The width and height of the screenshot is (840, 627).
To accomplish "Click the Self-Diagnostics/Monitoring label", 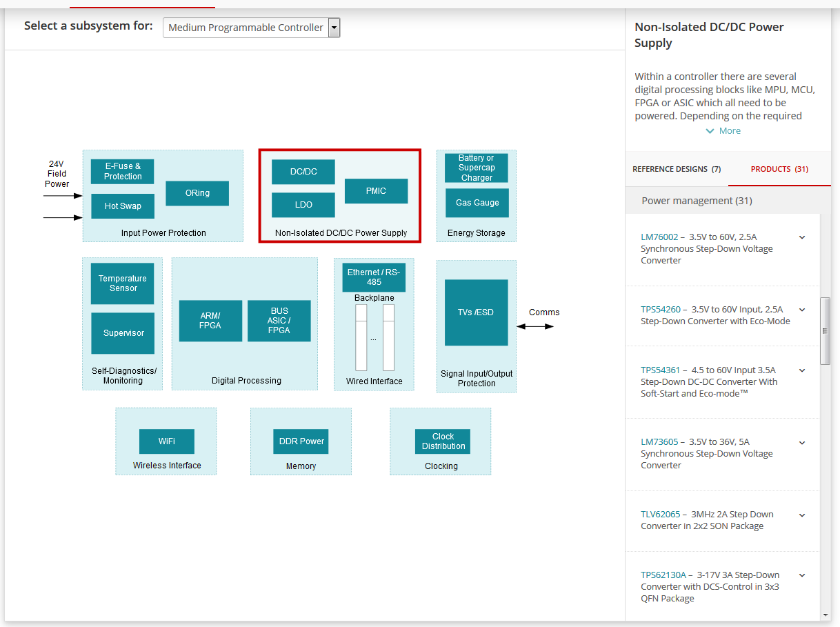I will [123, 376].
